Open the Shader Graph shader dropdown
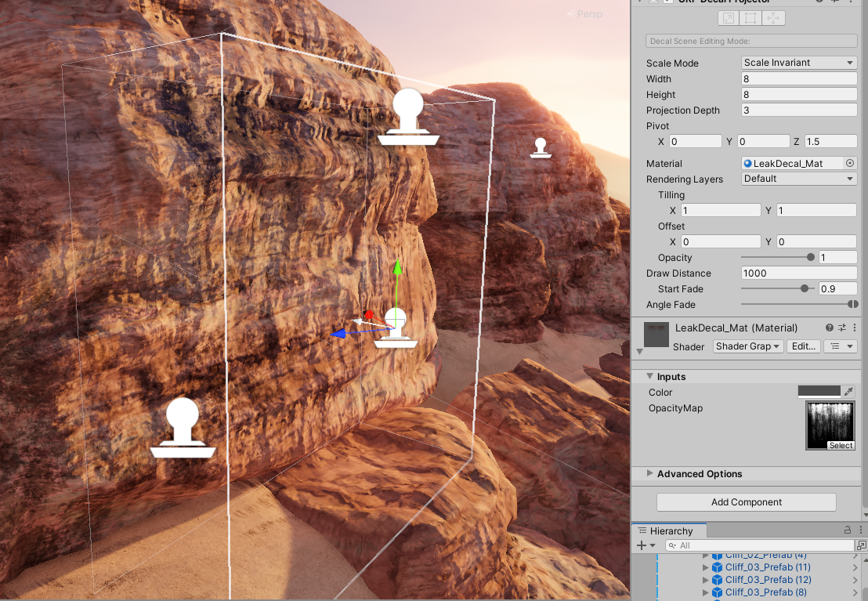The height and width of the screenshot is (601, 868). 747,346
